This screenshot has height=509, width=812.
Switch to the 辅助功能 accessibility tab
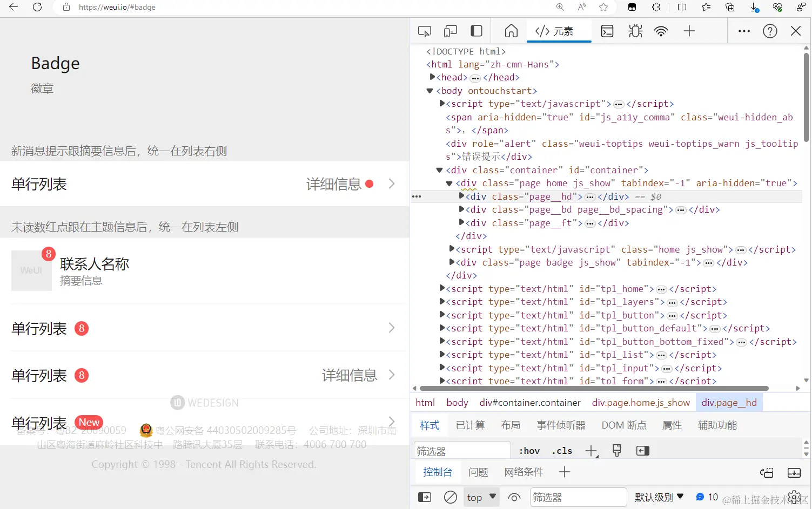click(717, 425)
